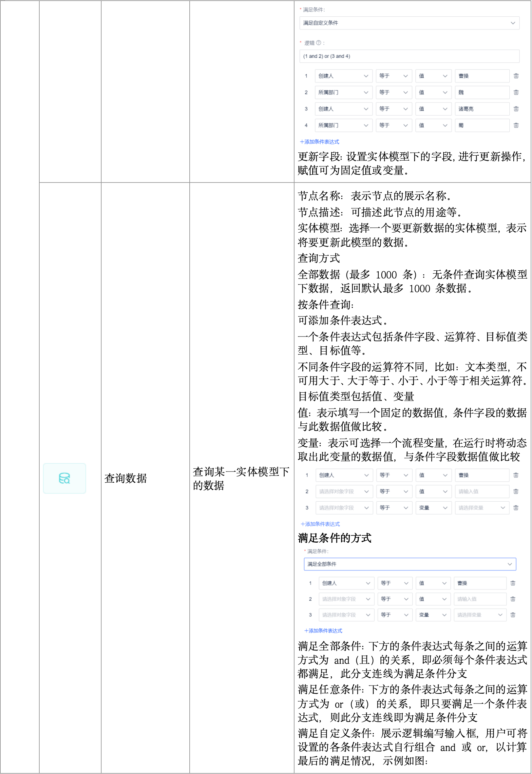Delete row 1 in the 满足全部条件 form
The height and width of the screenshot is (774, 532).
pyautogui.click(x=513, y=583)
